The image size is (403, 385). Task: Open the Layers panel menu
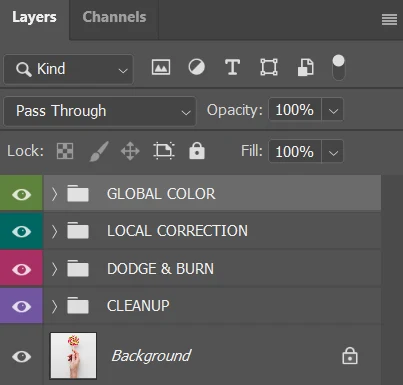point(389,19)
